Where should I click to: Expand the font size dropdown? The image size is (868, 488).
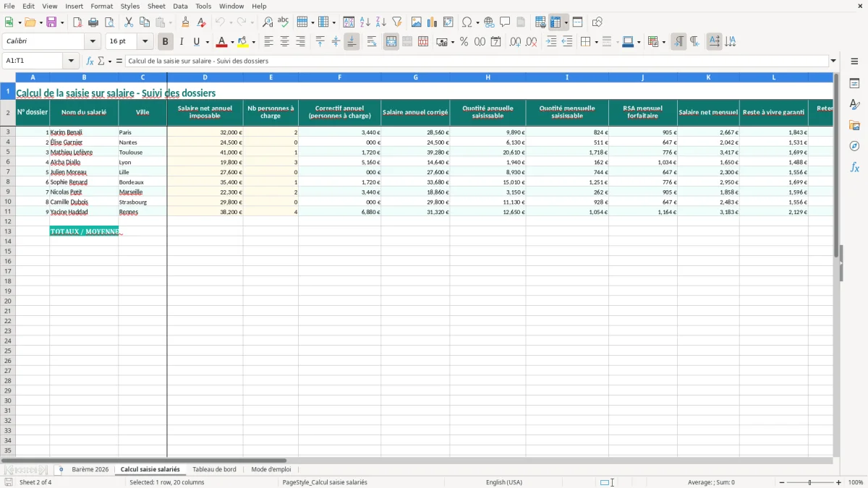[145, 42]
